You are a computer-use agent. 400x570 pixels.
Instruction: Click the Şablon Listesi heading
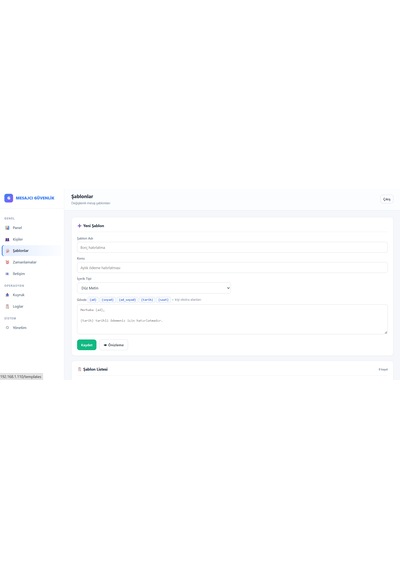[95, 369]
